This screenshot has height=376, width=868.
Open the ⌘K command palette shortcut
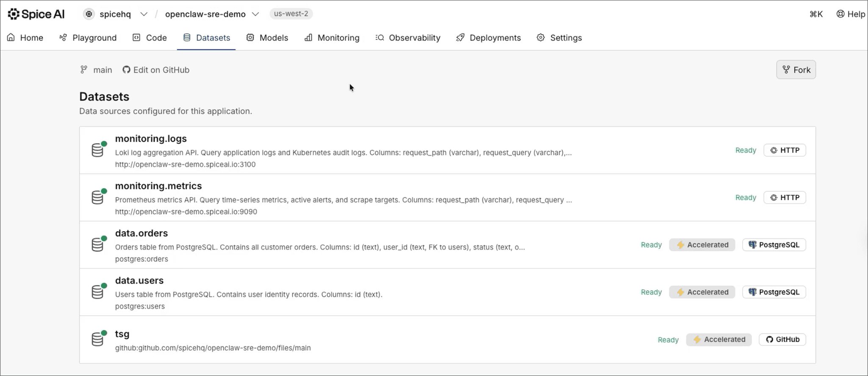pos(816,14)
